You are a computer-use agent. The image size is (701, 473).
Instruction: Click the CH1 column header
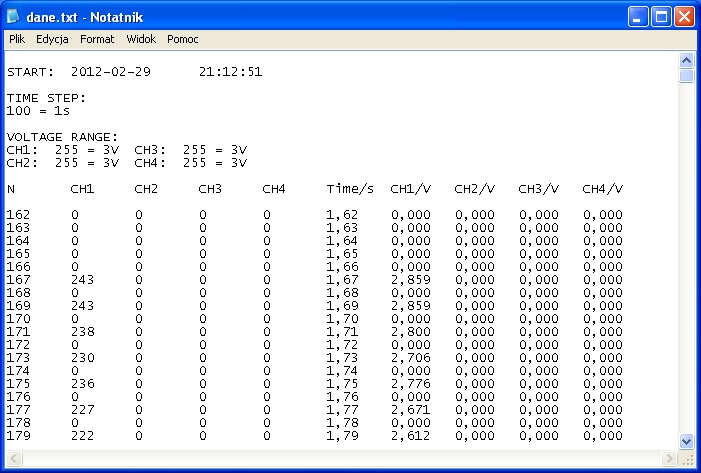click(x=82, y=189)
